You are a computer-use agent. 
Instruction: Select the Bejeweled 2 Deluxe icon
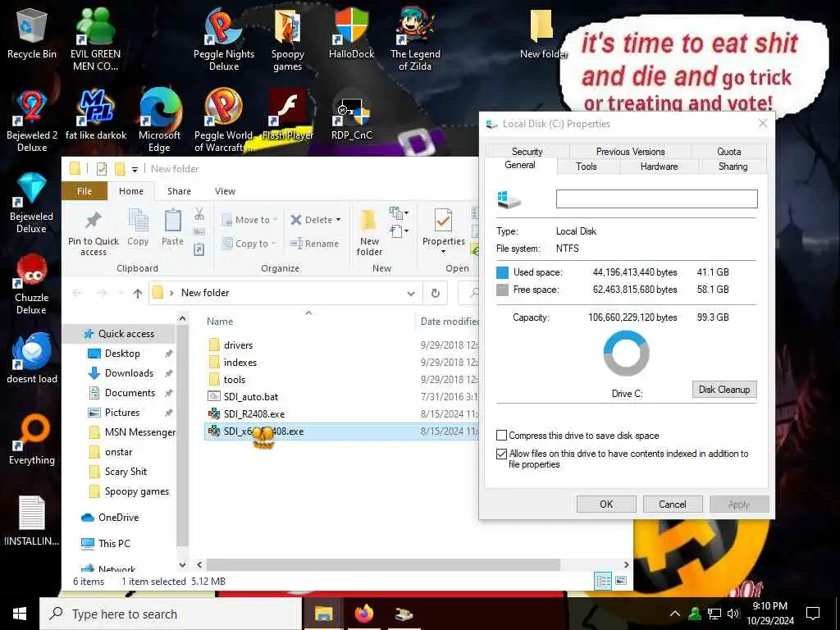point(32,121)
